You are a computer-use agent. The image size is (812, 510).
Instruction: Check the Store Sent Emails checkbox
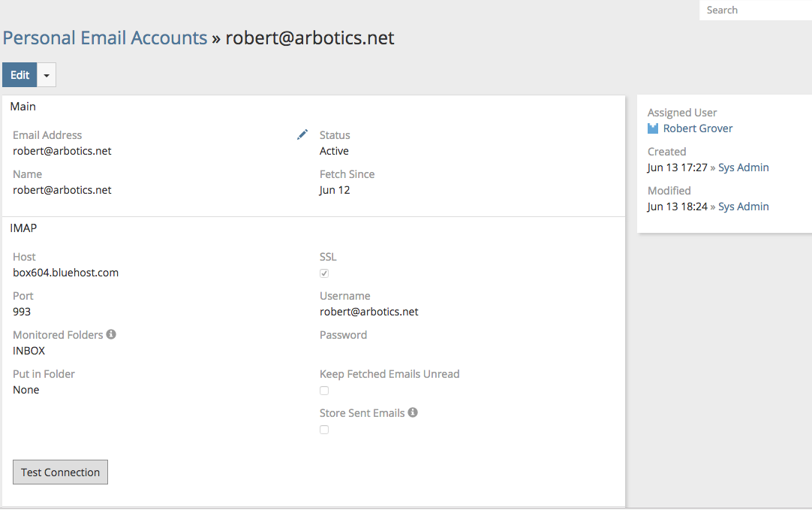click(x=324, y=430)
